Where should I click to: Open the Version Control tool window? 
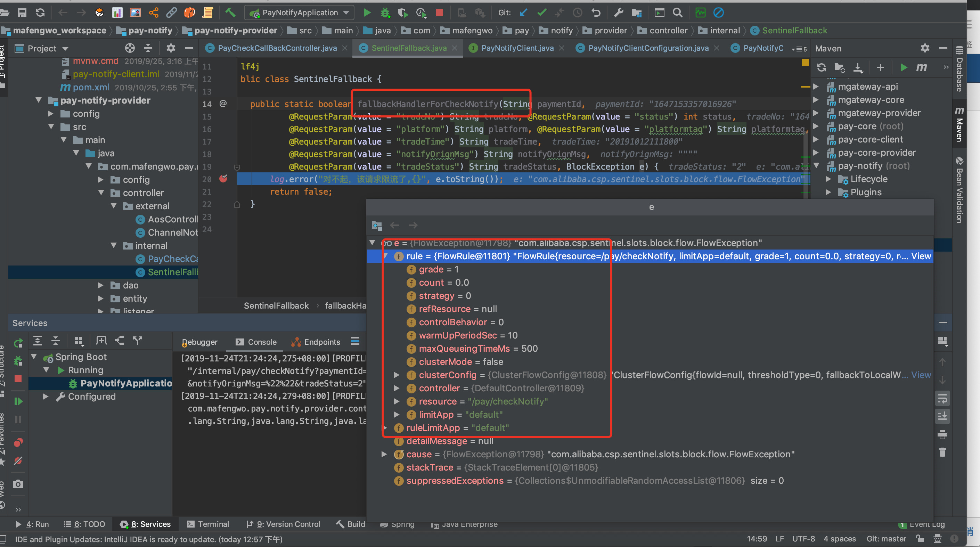pos(284,524)
